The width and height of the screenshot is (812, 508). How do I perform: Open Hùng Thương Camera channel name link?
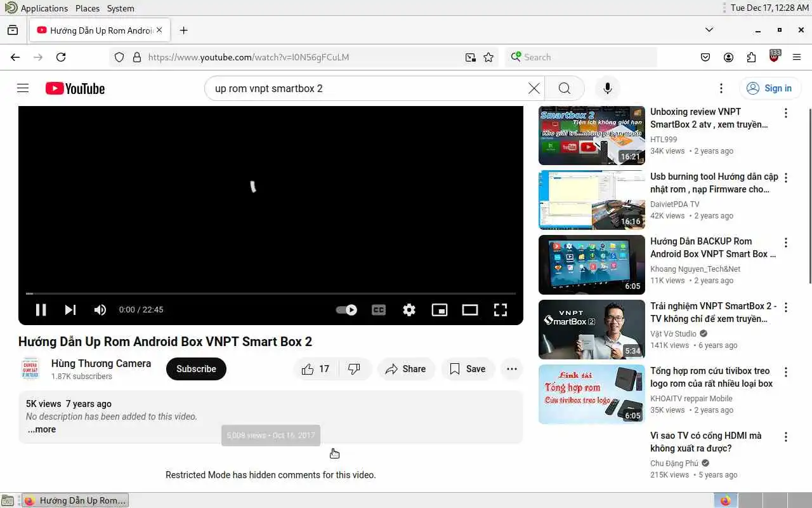(x=101, y=363)
